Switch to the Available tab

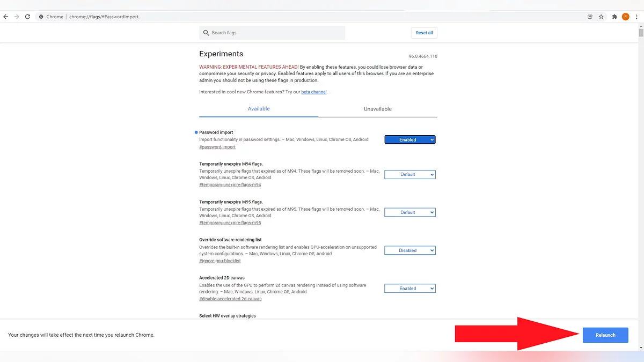click(259, 109)
